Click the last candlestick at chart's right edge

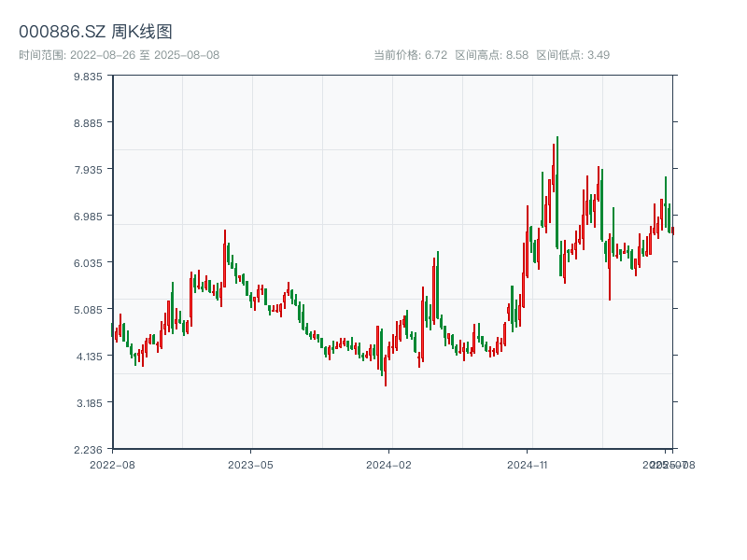click(x=672, y=230)
